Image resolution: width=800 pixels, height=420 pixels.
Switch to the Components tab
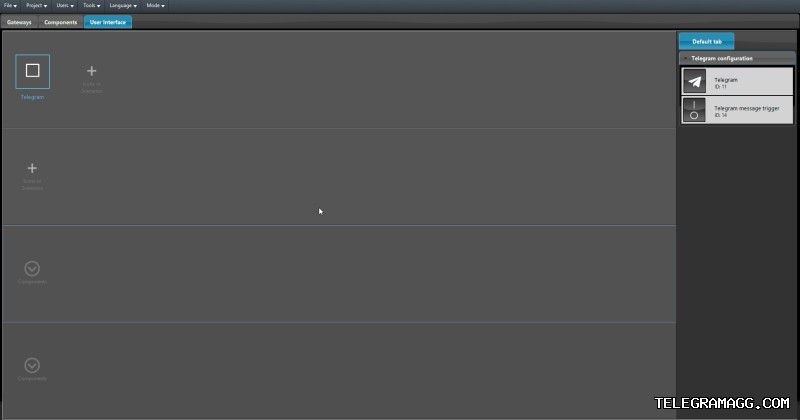point(60,22)
